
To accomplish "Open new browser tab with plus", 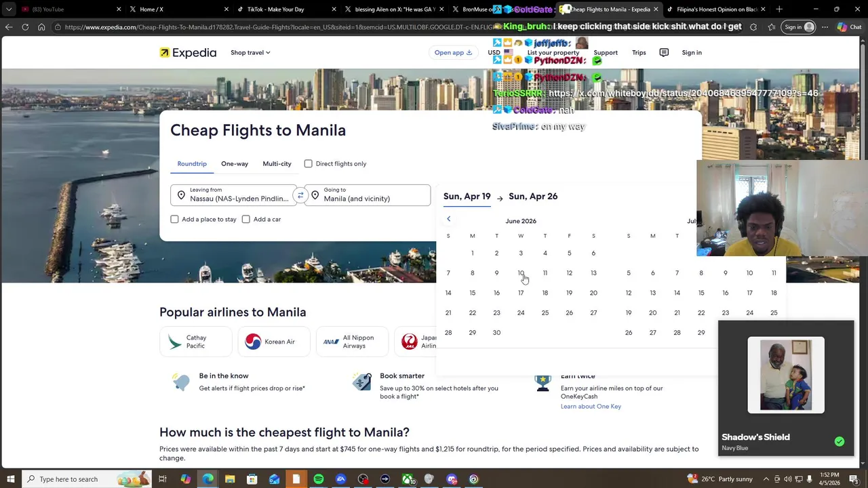I will point(779,9).
